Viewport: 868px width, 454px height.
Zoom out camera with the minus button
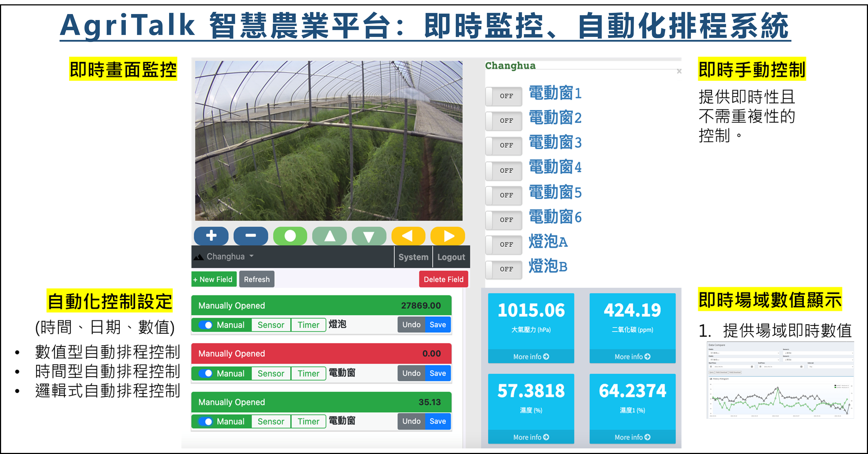click(251, 236)
